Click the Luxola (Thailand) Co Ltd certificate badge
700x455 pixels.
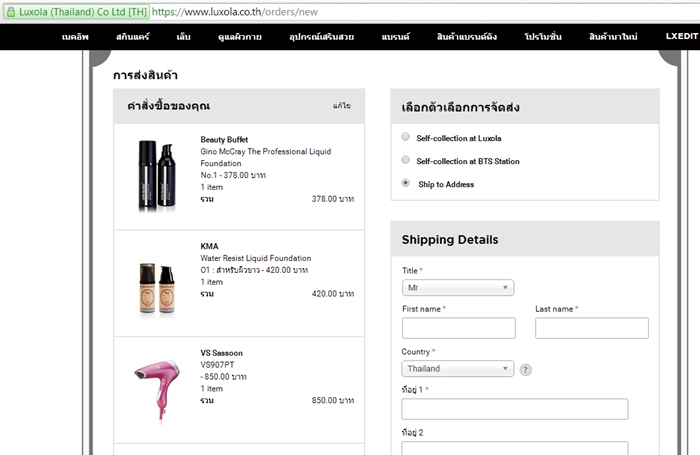tap(76, 12)
